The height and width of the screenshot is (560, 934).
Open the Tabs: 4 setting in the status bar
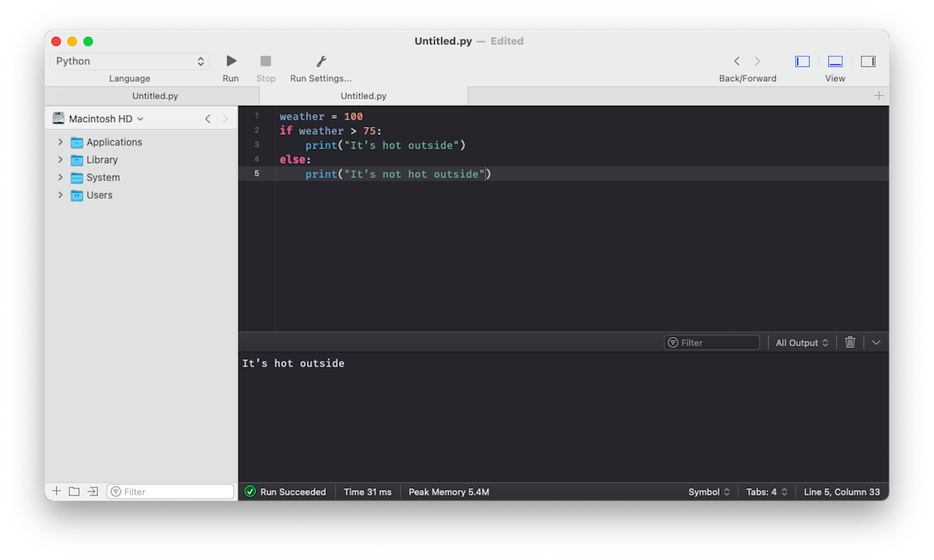[x=766, y=492]
